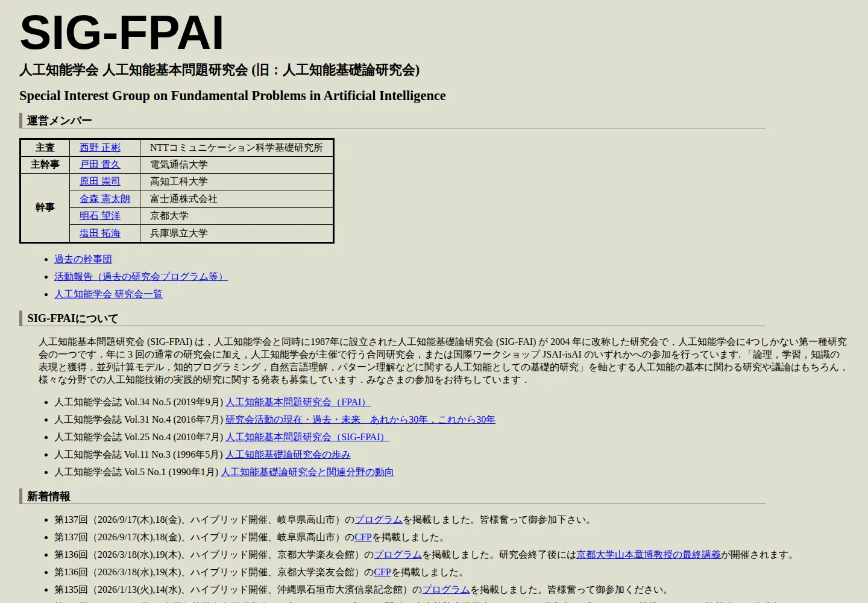Open the 過去の幹事団 link
The height and width of the screenshot is (603, 868).
coord(83,259)
